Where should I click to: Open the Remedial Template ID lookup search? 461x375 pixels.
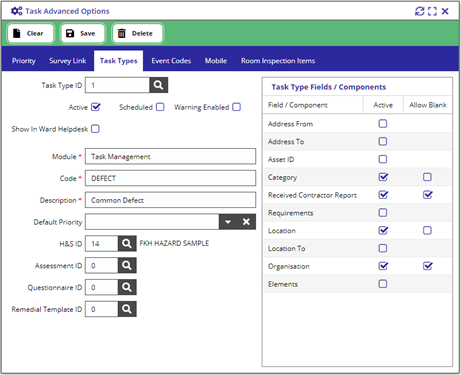(x=127, y=309)
